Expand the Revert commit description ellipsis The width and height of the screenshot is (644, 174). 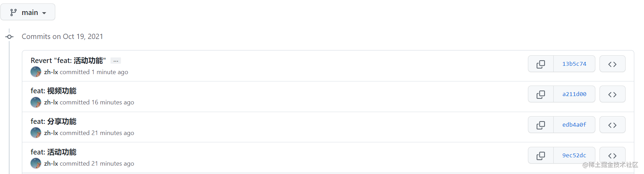coord(116,61)
